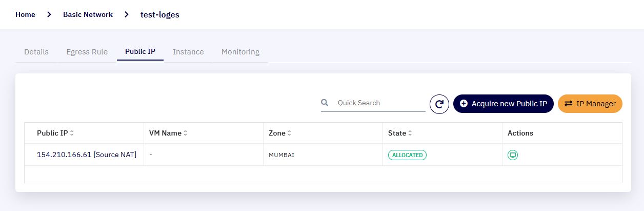
Task: Sort by Public IP column arrows
Action: pos(72,133)
